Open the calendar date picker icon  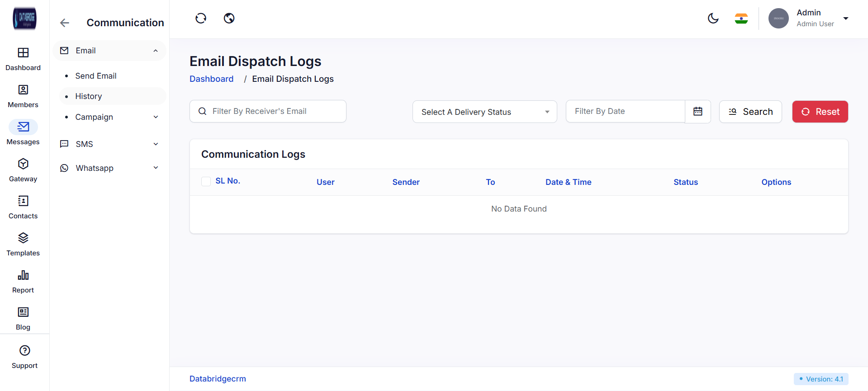tap(697, 111)
